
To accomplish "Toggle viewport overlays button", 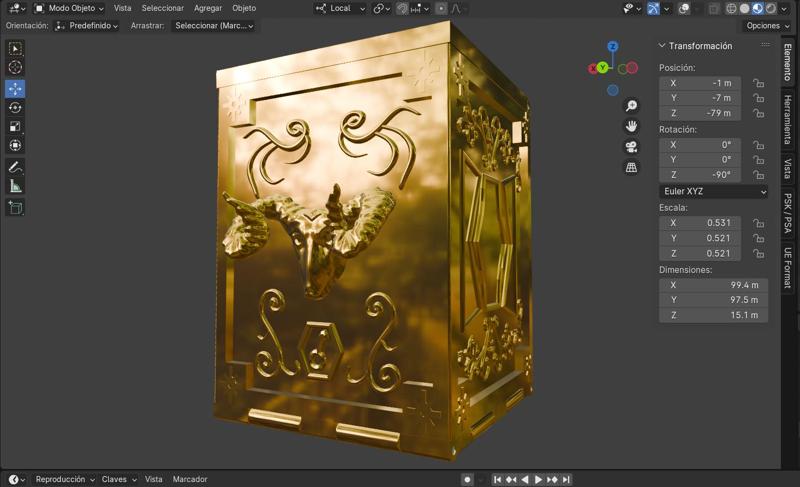I will click(x=684, y=9).
